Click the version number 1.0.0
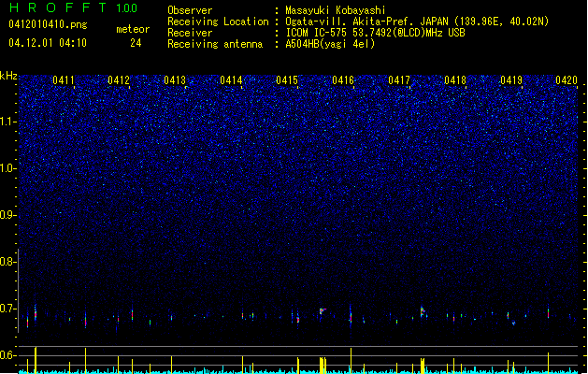The width and height of the screenshot is (588, 374). (126, 7)
